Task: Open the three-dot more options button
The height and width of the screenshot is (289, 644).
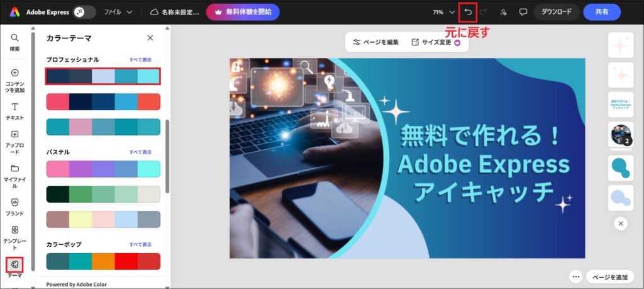Action: [x=576, y=276]
